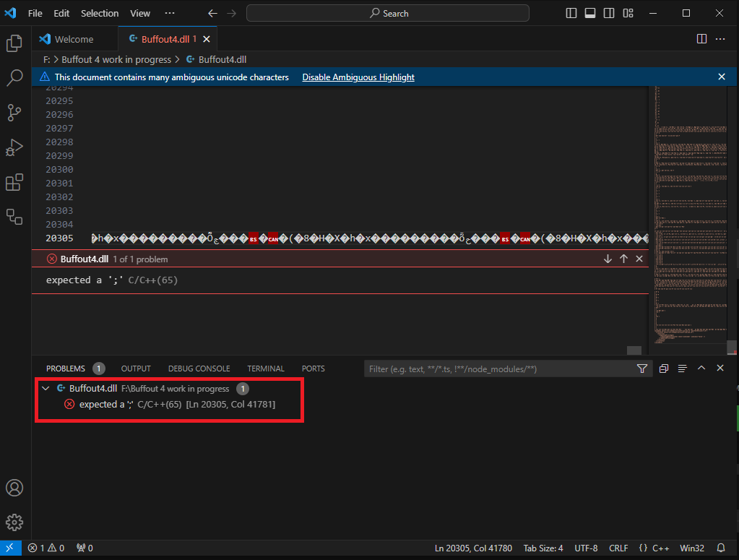The image size is (739, 560).
Task: Maximize panel size with chevron up
Action: [701, 369]
